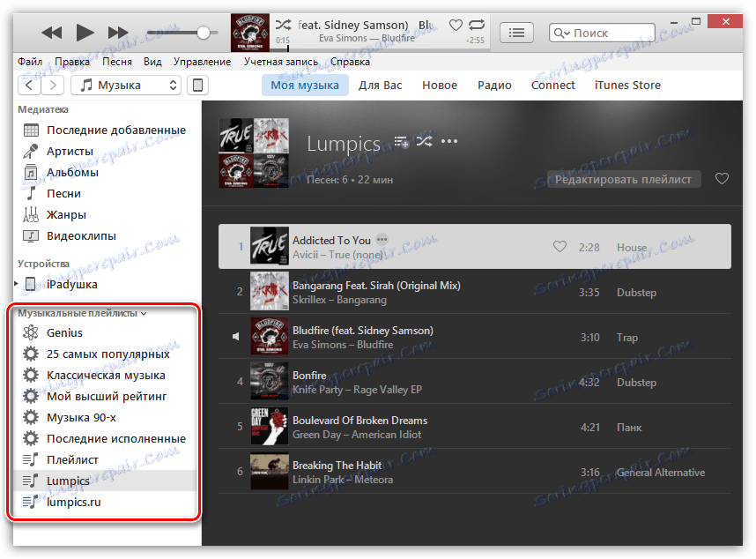
Task: Switch to the Радио tab
Action: point(494,86)
